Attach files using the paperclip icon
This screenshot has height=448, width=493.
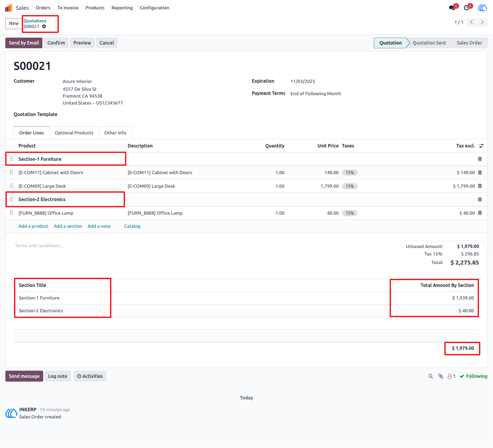coord(441,376)
